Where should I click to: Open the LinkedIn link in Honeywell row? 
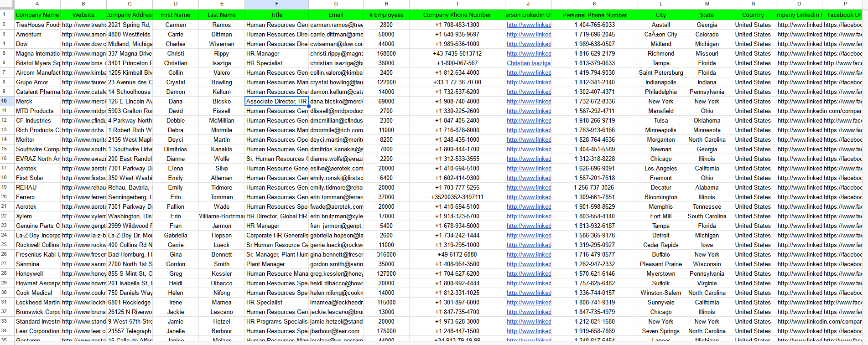coord(529,274)
